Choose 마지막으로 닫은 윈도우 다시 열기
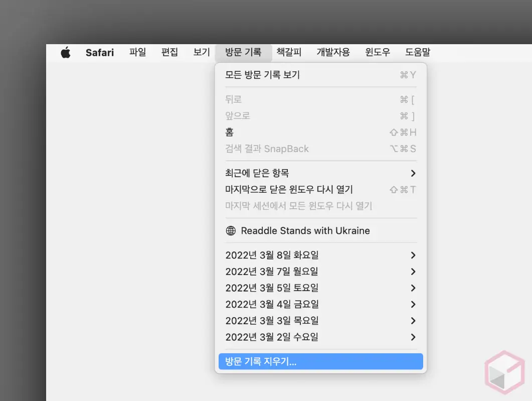This screenshot has width=532, height=401. (x=320, y=190)
